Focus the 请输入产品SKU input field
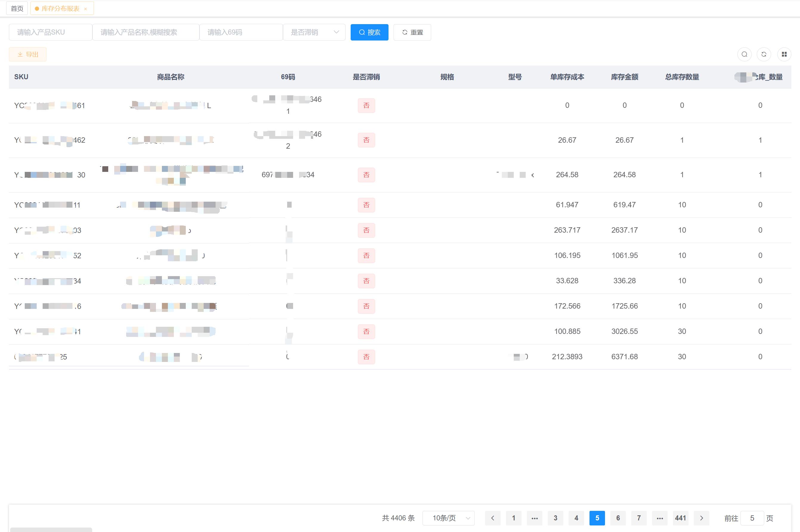The width and height of the screenshot is (800, 532). (51, 32)
